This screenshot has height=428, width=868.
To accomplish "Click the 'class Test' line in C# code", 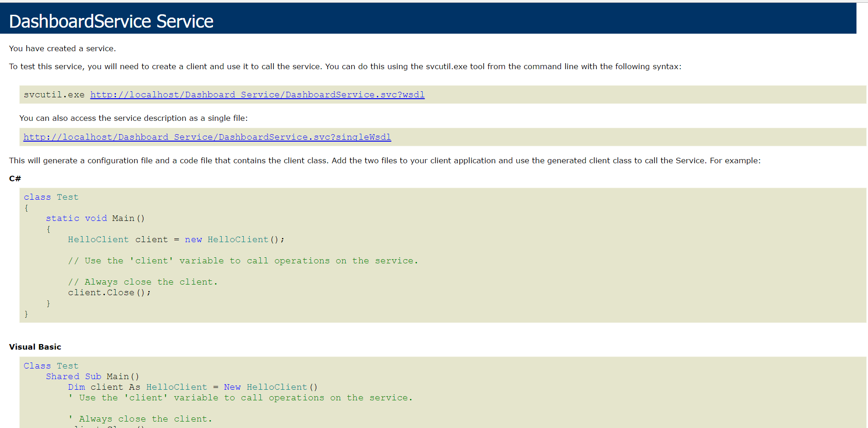I will click(x=51, y=197).
